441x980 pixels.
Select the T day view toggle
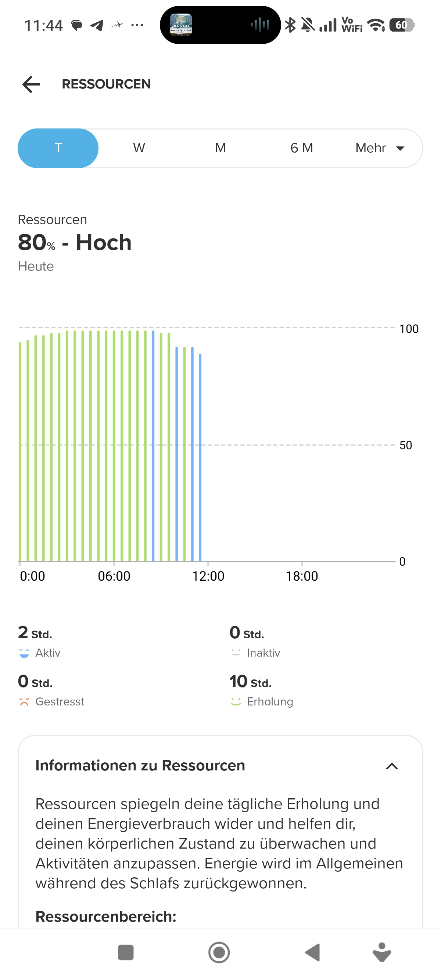pyautogui.click(x=58, y=148)
